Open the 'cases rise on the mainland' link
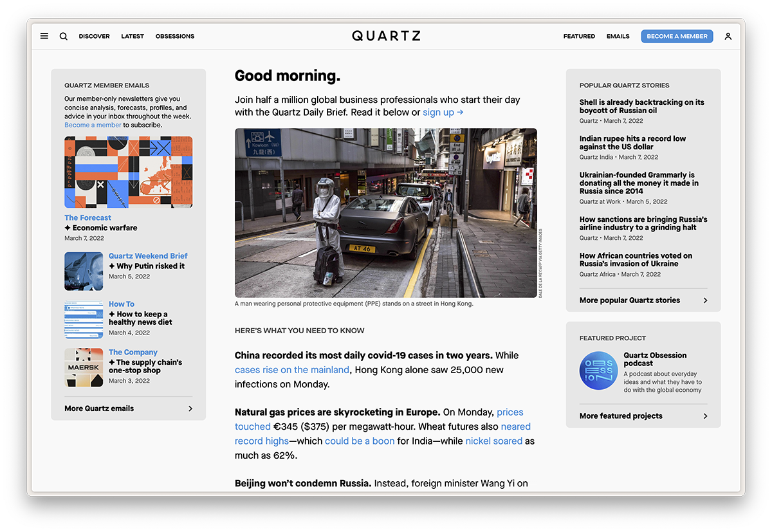This screenshot has height=532, width=772. [292, 370]
